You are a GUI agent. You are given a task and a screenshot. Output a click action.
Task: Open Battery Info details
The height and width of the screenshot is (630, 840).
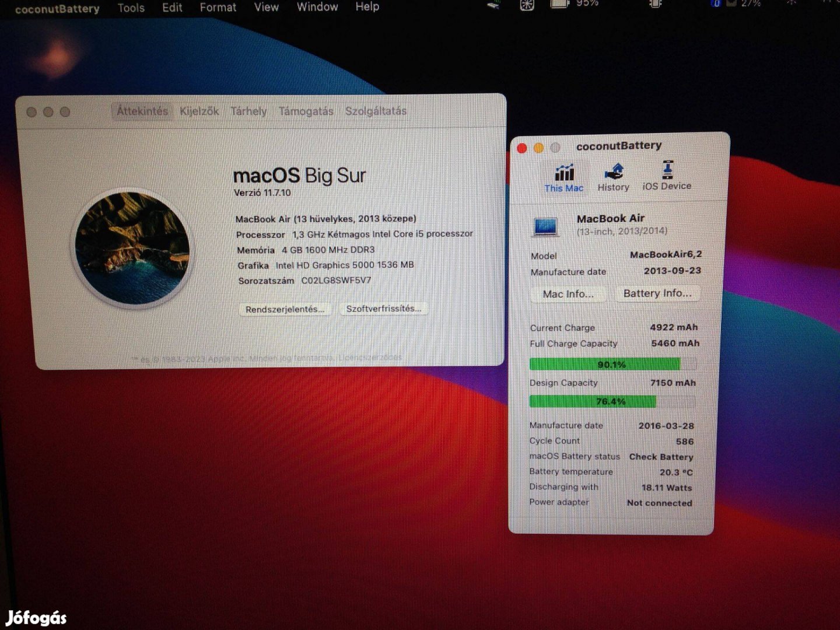point(657,293)
